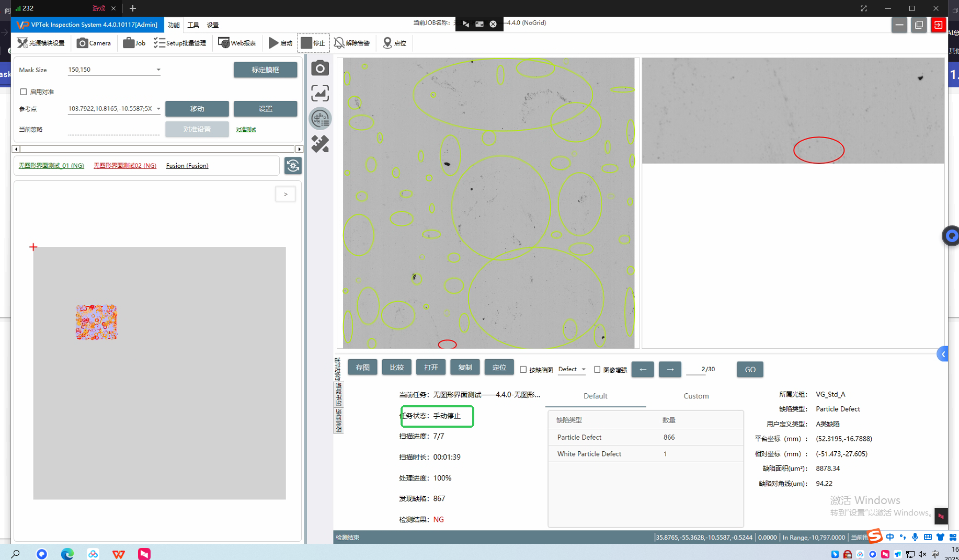959x560 pixels.
Task: Click the refresh settings icon beside job tabs
Action: tap(293, 166)
